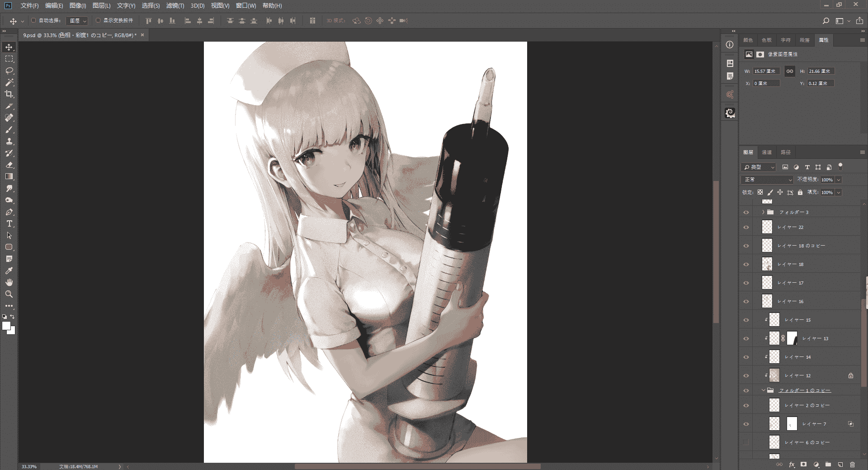Expand the フォルダー 3 group
The width and height of the screenshot is (868, 470).
tap(763, 212)
